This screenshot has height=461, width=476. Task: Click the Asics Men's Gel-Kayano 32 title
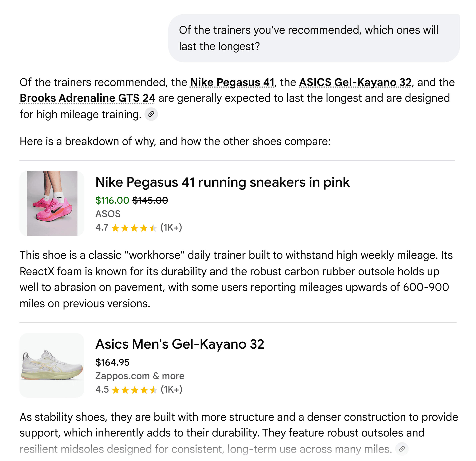click(x=180, y=344)
